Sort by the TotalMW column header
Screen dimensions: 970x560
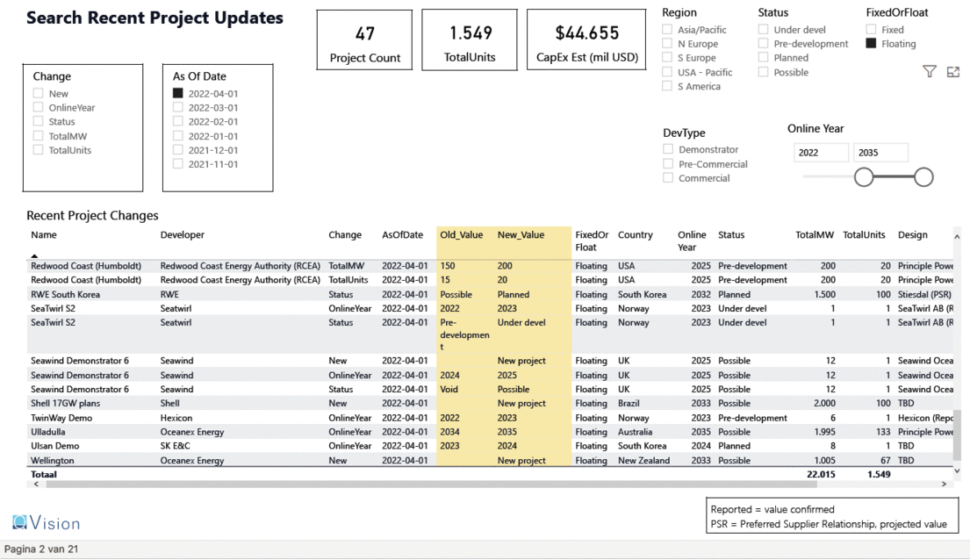pyautogui.click(x=815, y=235)
